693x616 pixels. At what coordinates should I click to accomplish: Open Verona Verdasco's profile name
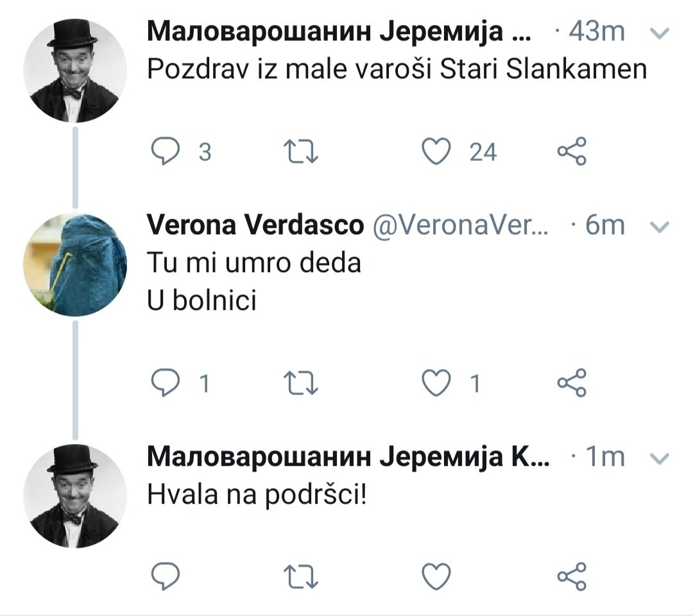point(255,225)
